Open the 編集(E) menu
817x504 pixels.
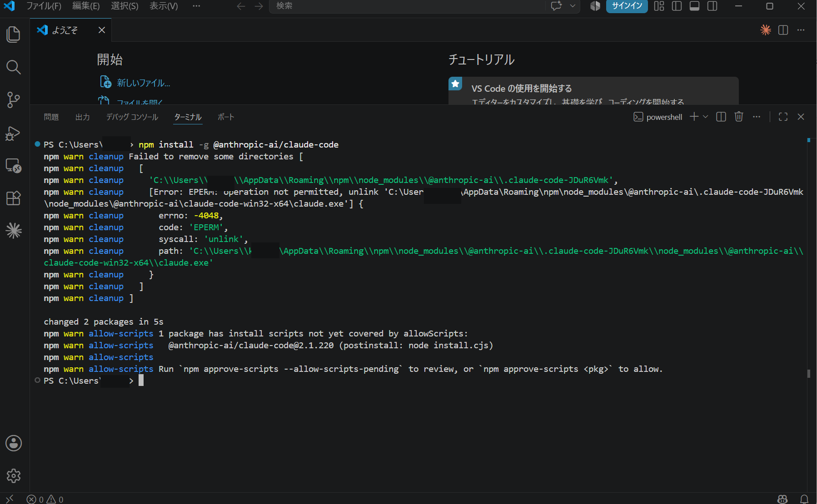86,6
